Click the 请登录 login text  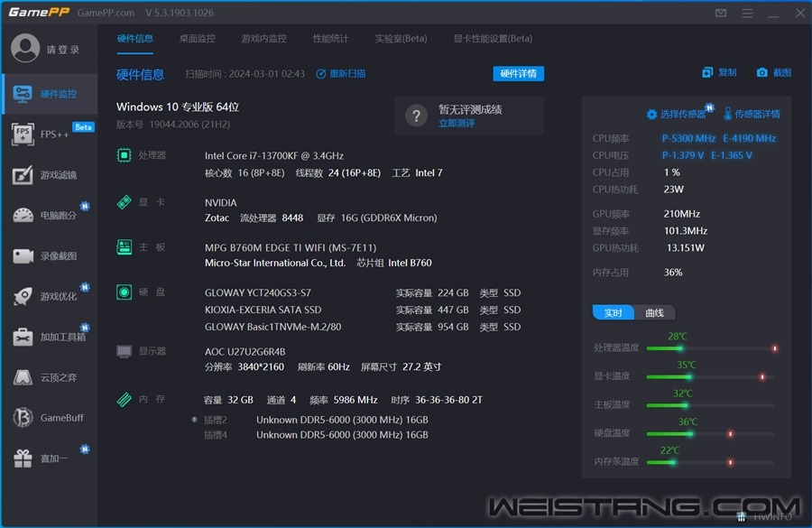click(x=63, y=50)
